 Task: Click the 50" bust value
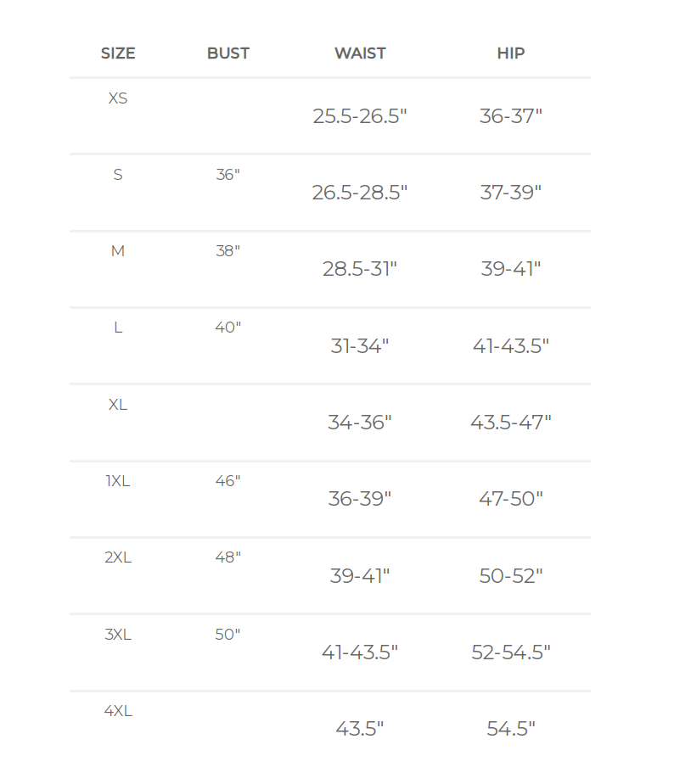(228, 635)
